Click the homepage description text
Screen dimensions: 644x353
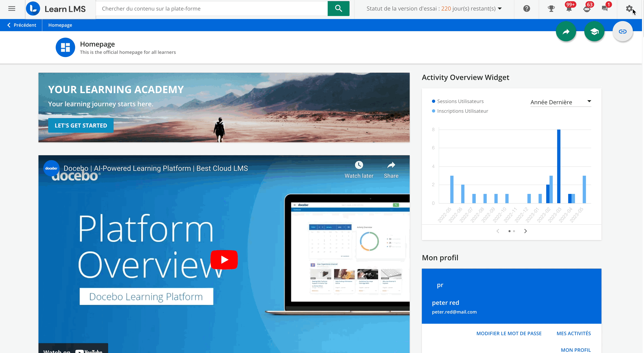point(128,52)
